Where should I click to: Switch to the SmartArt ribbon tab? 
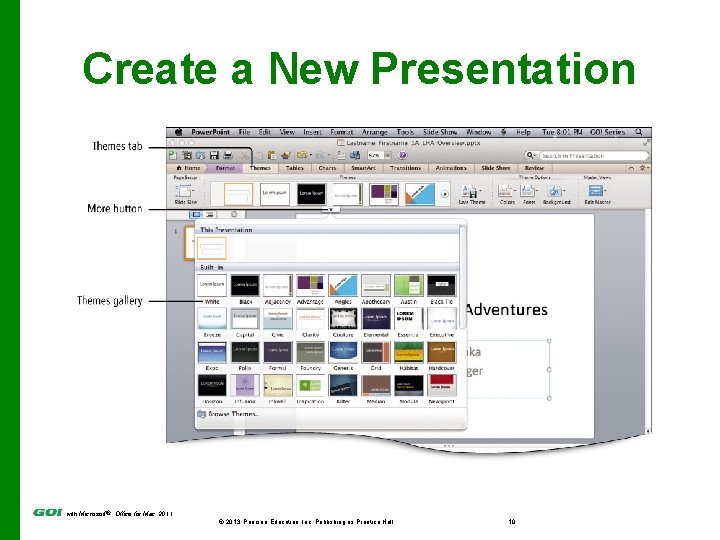click(x=363, y=169)
